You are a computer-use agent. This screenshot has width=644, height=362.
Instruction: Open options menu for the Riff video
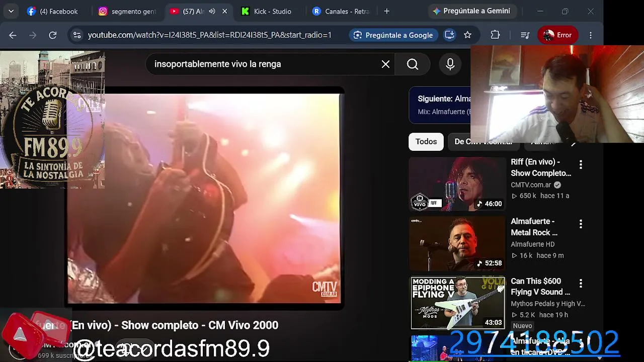(x=581, y=164)
